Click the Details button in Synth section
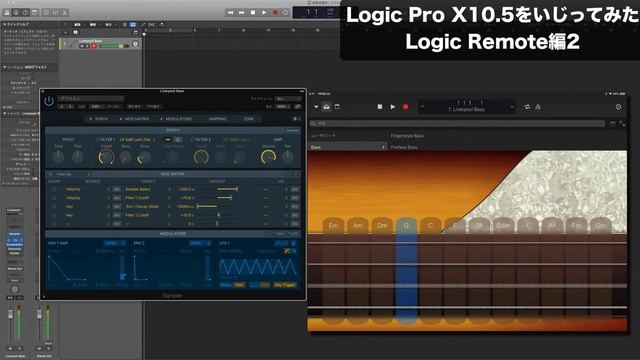The width and height of the screenshot is (640, 360). (x=292, y=130)
